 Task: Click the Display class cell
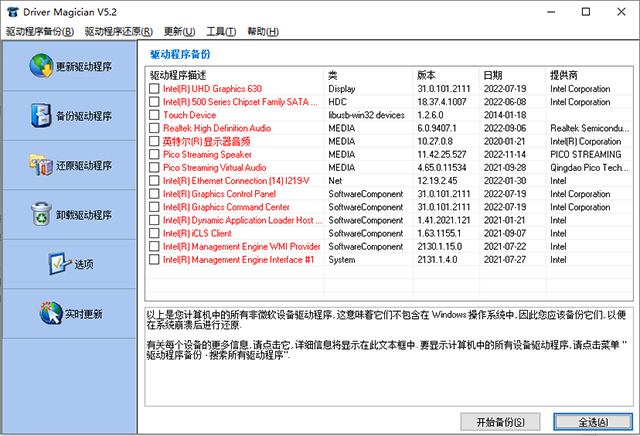click(342, 89)
